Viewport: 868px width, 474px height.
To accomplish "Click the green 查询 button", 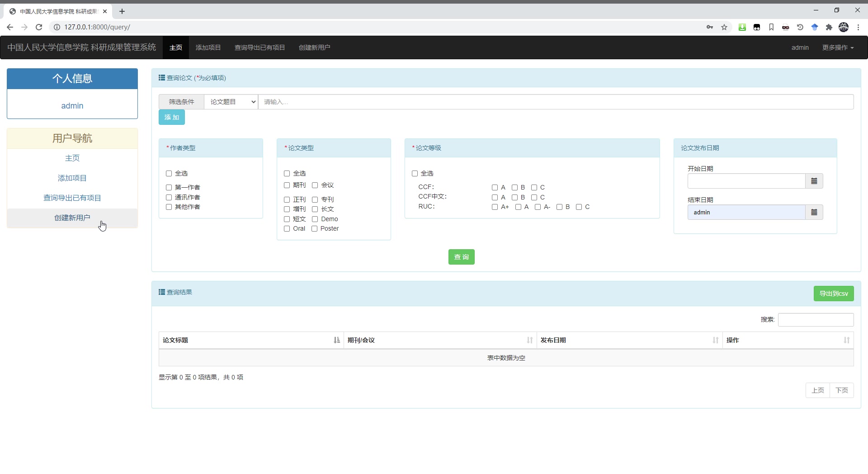I will pyautogui.click(x=461, y=257).
